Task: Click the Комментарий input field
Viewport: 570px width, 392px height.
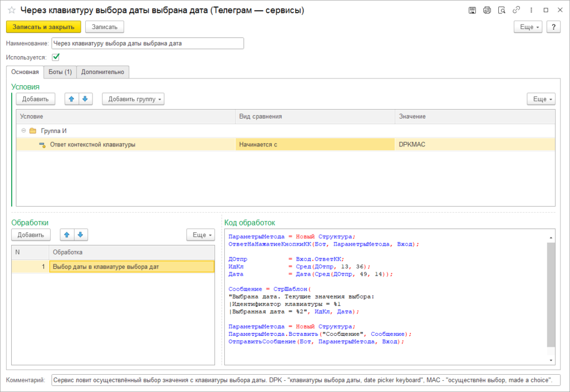Action: coord(306,380)
